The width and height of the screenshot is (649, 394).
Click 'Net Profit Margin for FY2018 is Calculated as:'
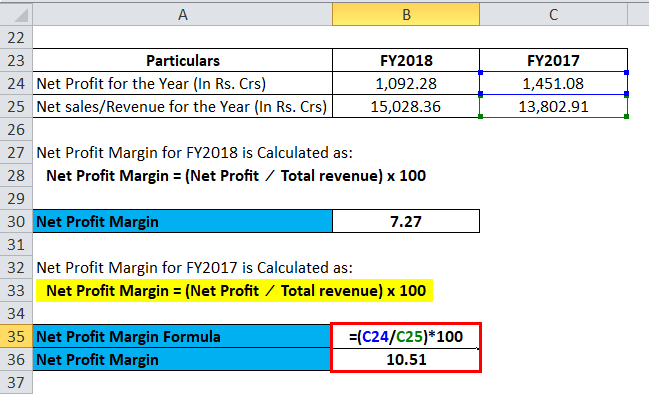tap(195, 153)
